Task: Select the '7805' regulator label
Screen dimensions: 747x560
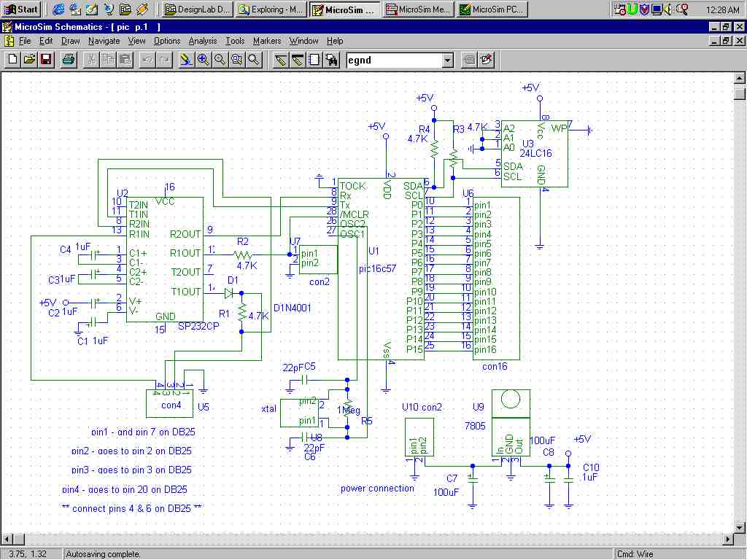Action: [475, 426]
